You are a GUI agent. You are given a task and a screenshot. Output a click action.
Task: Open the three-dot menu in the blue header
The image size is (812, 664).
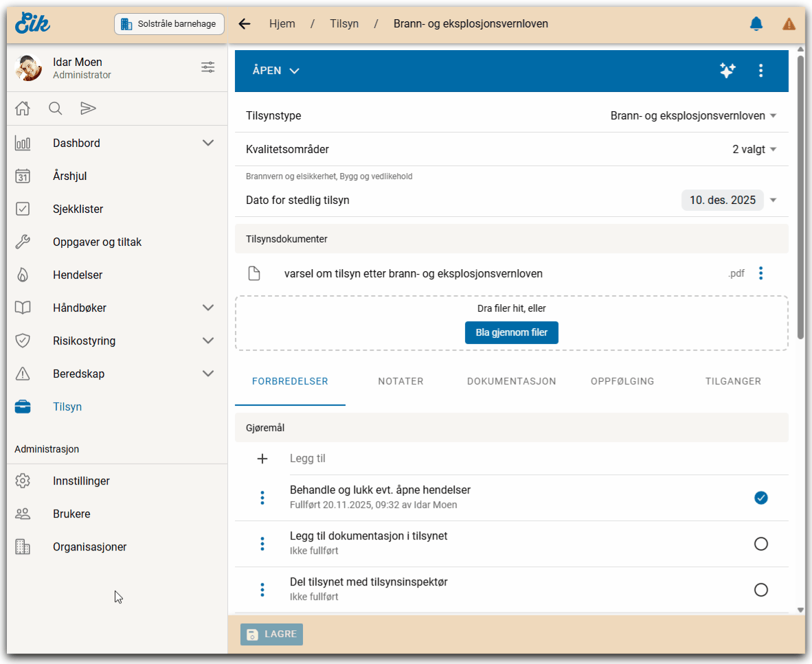coord(760,70)
